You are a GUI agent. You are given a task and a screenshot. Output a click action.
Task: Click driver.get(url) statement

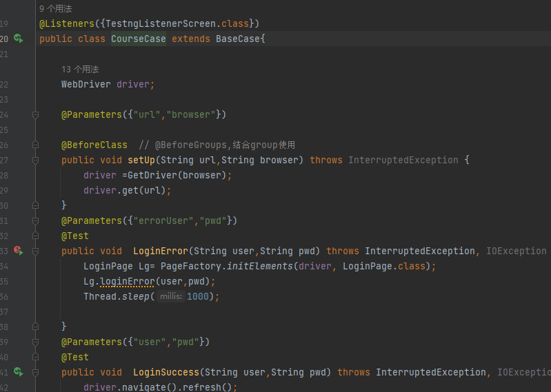127,190
